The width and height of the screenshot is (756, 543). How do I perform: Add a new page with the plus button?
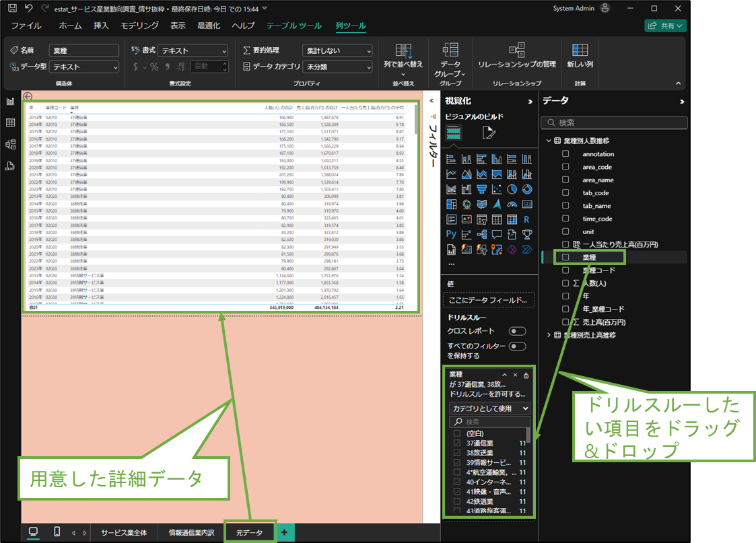(x=285, y=532)
